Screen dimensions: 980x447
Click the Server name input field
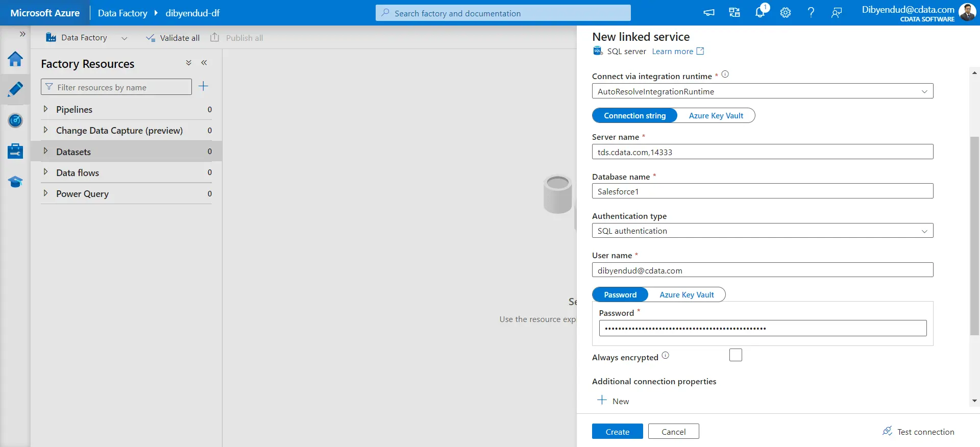click(x=763, y=152)
